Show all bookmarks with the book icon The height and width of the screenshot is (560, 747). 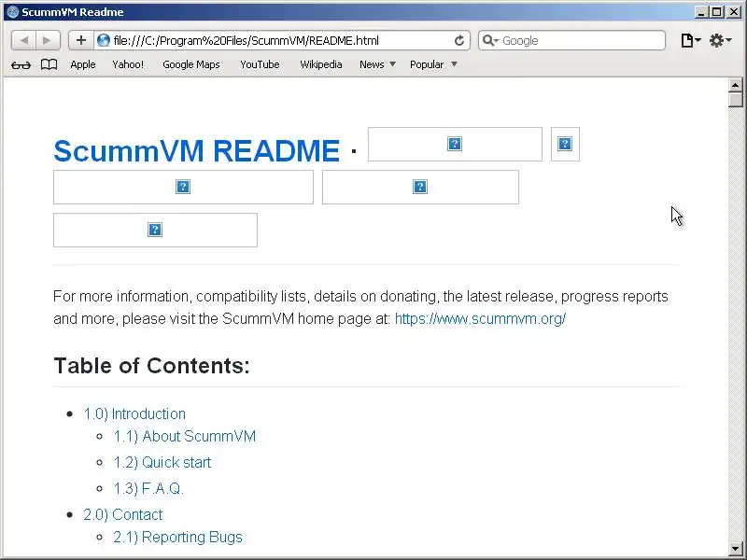pos(49,64)
